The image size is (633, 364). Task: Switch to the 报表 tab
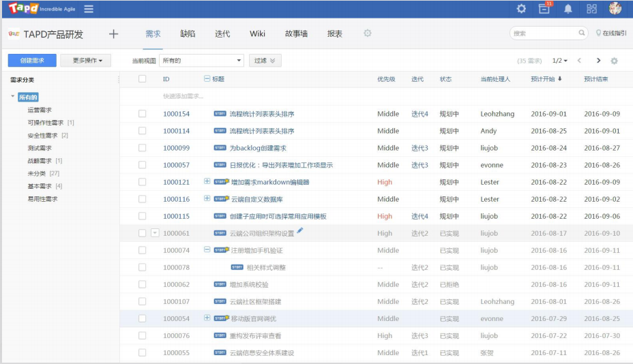point(335,34)
